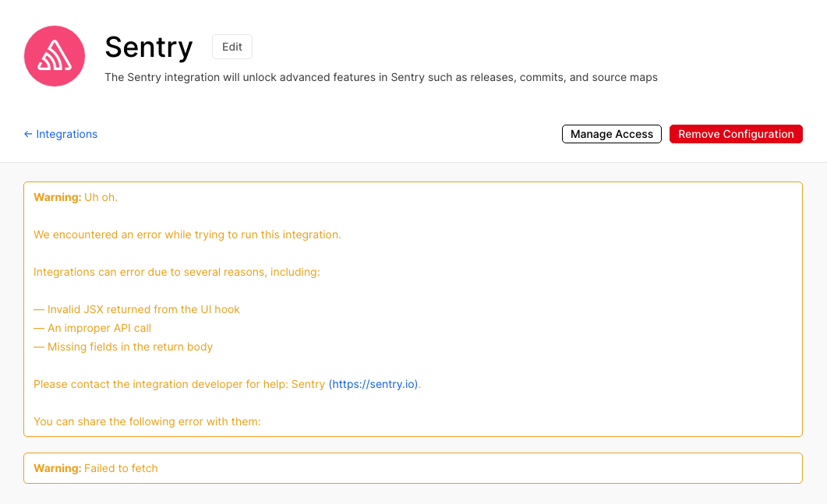Click the 'An improper API call' list item
Viewport: 827px width, 504px height.
pyautogui.click(x=92, y=328)
